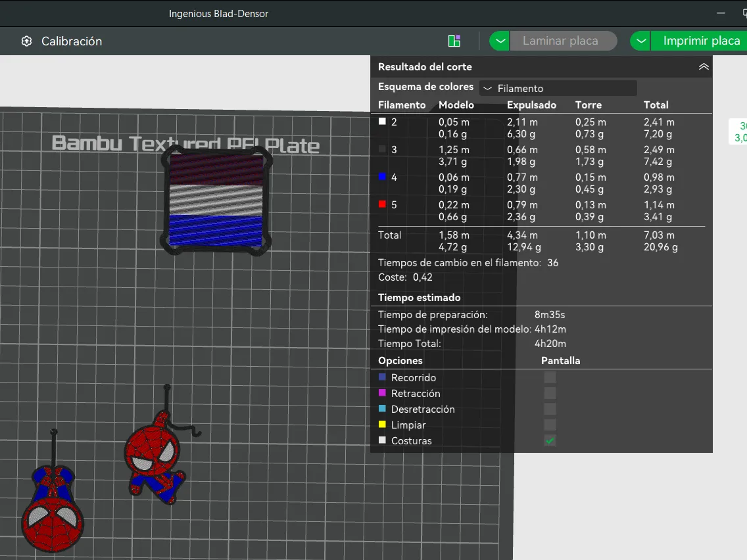Viewport: 747px width, 560px height.
Task: Enable the Retracción display checkbox
Action: pyautogui.click(x=550, y=393)
